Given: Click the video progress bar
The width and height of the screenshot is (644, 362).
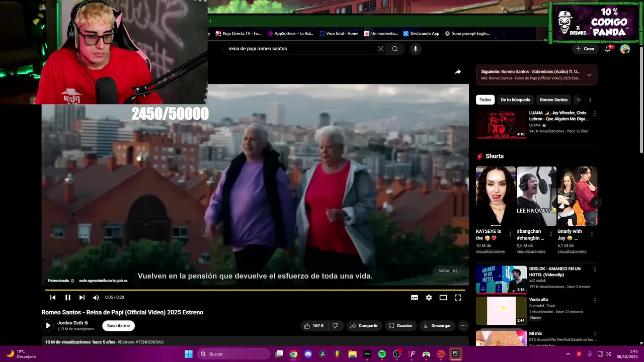Looking at the screenshot, I should pyautogui.click(x=255, y=290).
